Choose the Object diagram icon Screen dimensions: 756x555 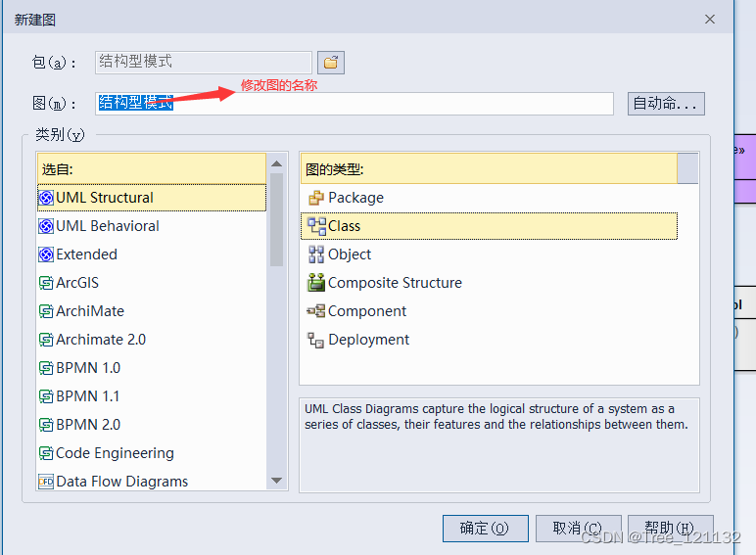click(315, 254)
